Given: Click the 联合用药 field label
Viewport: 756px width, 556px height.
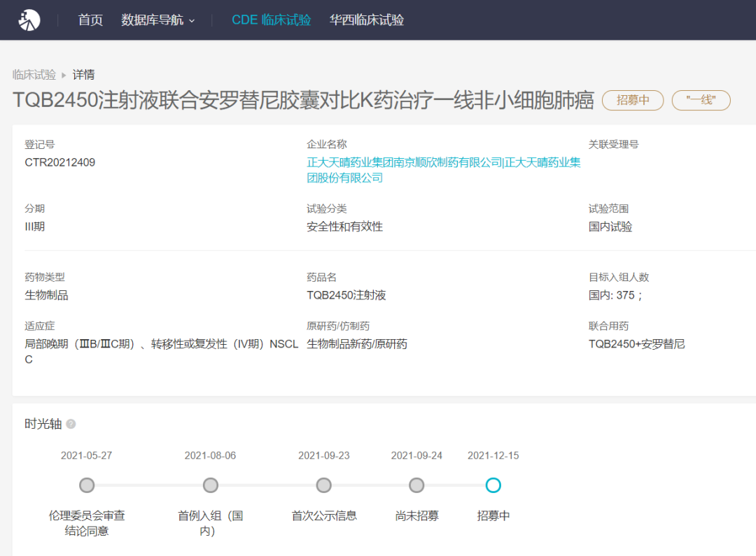Looking at the screenshot, I should pyautogui.click(x=608, y=326).
